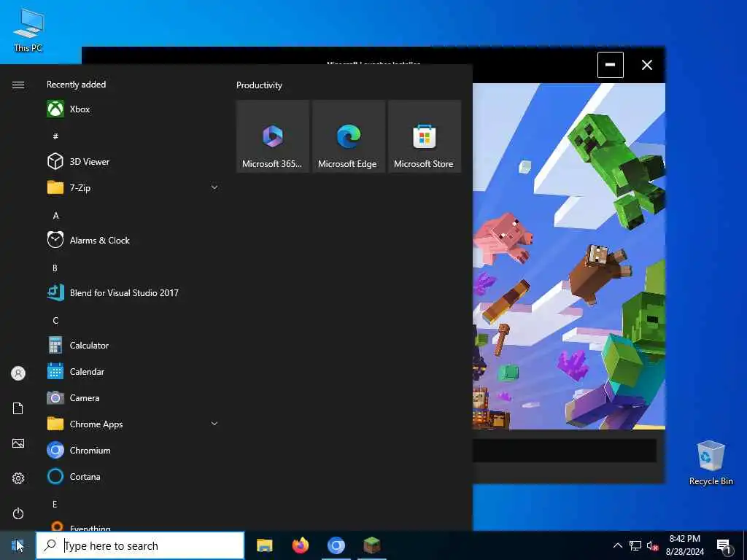Open the Calendar app
The image size is (747, 560).
[x=133, y=371]
